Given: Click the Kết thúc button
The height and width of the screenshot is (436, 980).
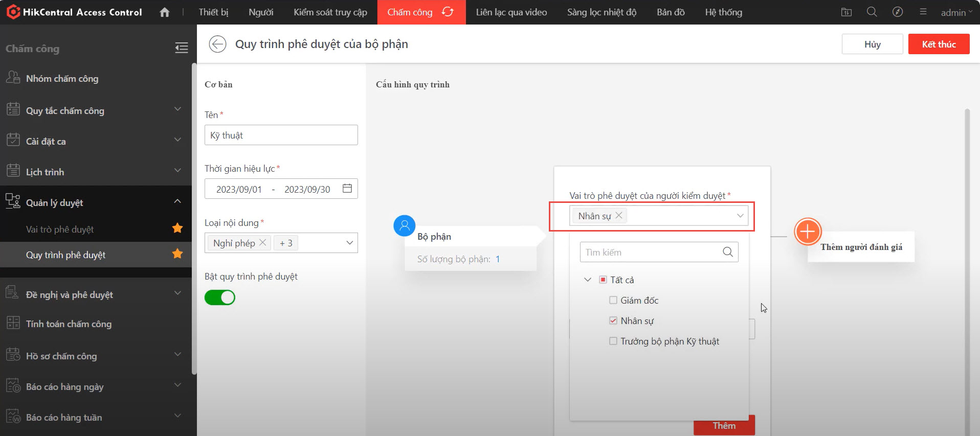Looking at the screenshot, I should coord(939,44).
